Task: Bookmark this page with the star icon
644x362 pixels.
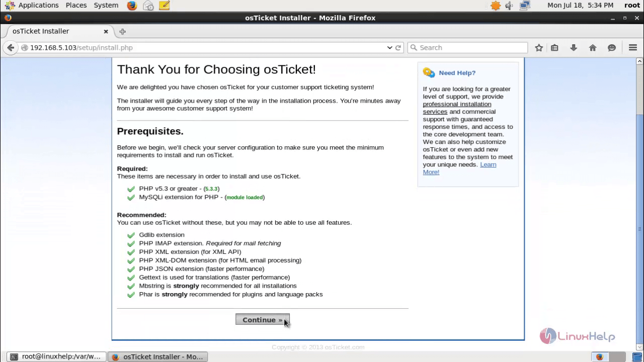Action: click(539, 48)
